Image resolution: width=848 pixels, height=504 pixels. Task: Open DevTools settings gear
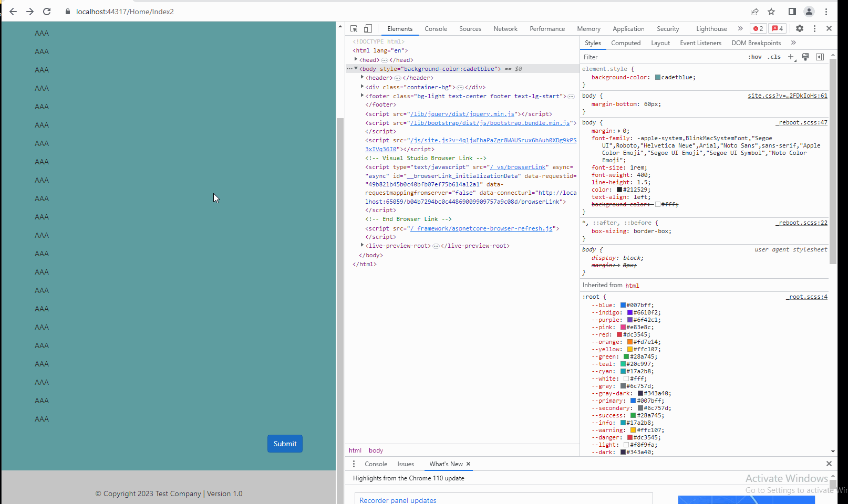800,28
